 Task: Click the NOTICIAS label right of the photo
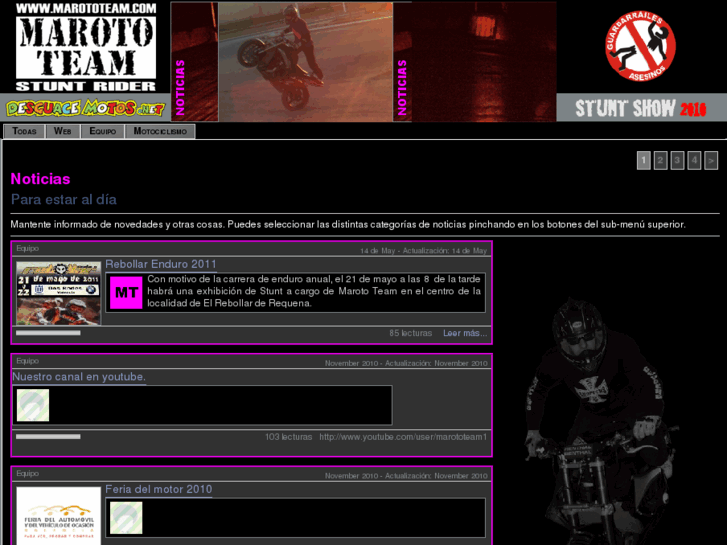pos(402,88)
